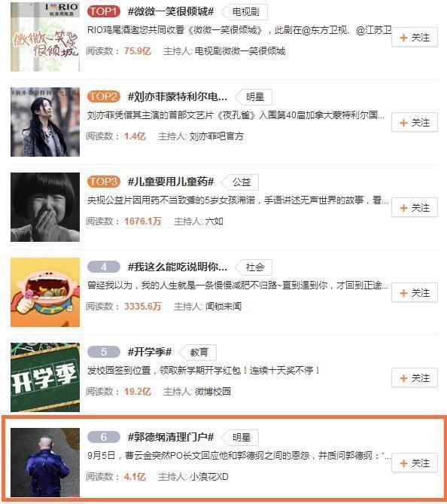
Task: Follow the 刘亦菲蒙特利尔电 topic
Action: coord(414,123)
